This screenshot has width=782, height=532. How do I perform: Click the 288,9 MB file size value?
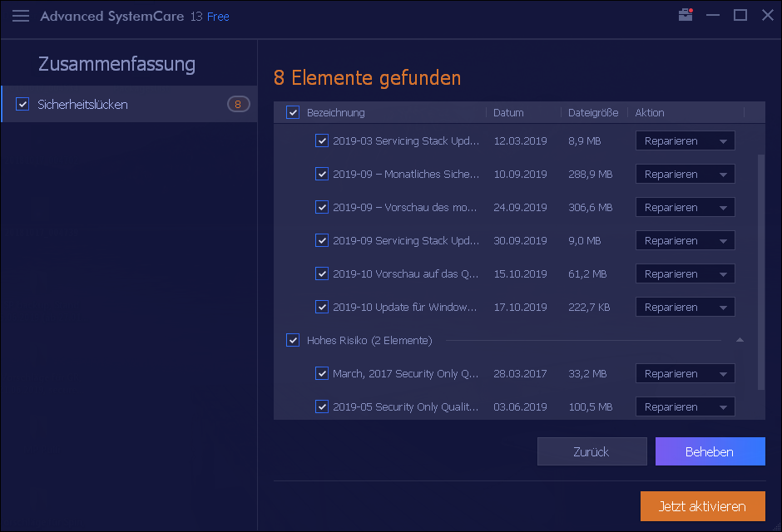591,175
